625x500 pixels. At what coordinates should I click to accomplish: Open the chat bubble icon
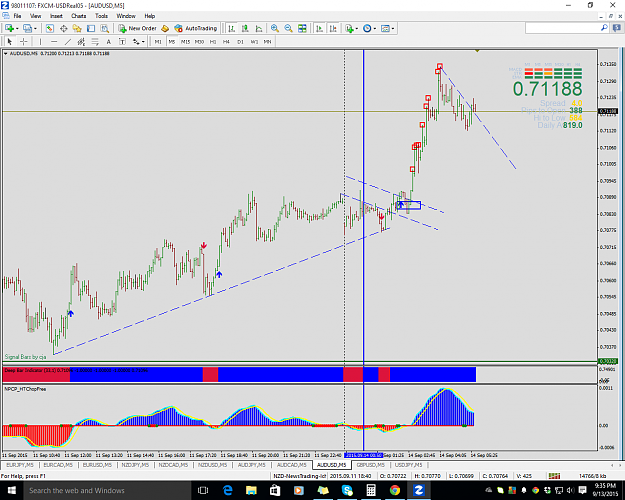coord(617,28)
